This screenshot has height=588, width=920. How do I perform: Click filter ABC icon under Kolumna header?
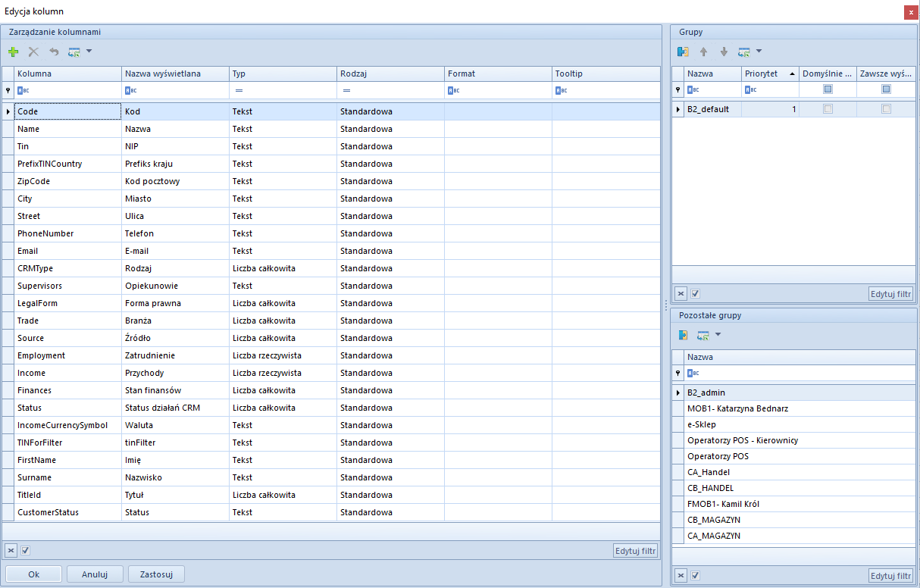click(23, 90)
